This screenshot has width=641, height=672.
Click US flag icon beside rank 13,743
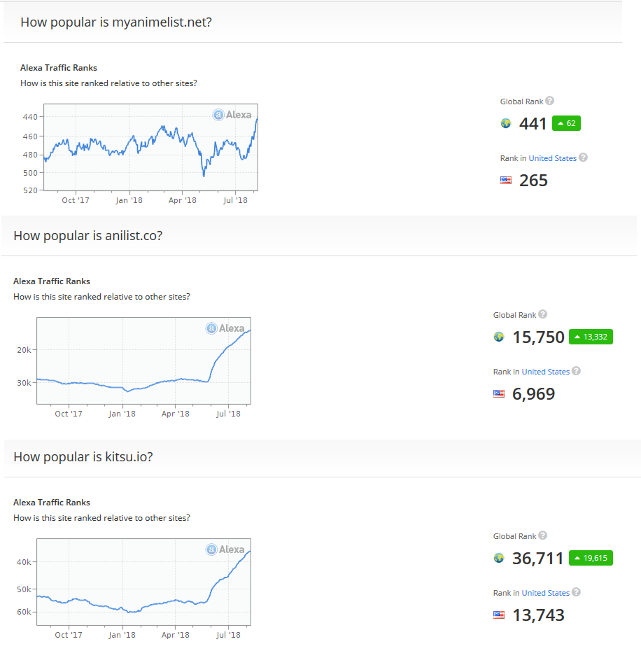point(499,615)
